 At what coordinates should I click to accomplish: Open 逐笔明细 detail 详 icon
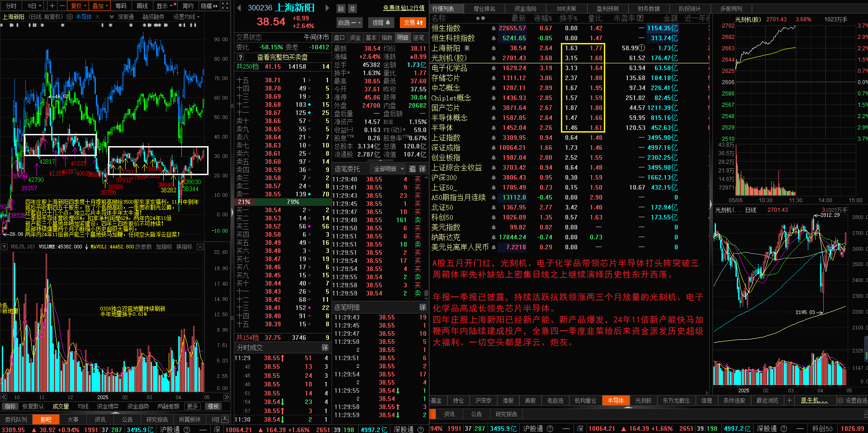(422, 307)
